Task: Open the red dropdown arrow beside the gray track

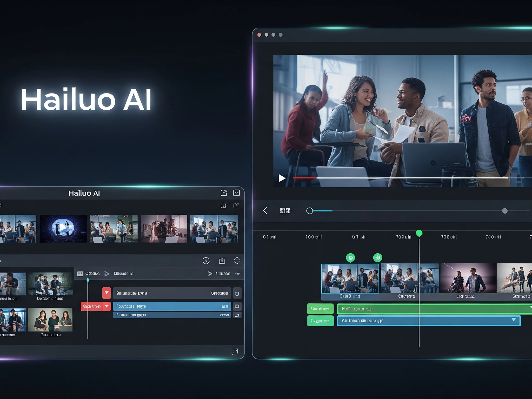Action: tap(107, 293)
